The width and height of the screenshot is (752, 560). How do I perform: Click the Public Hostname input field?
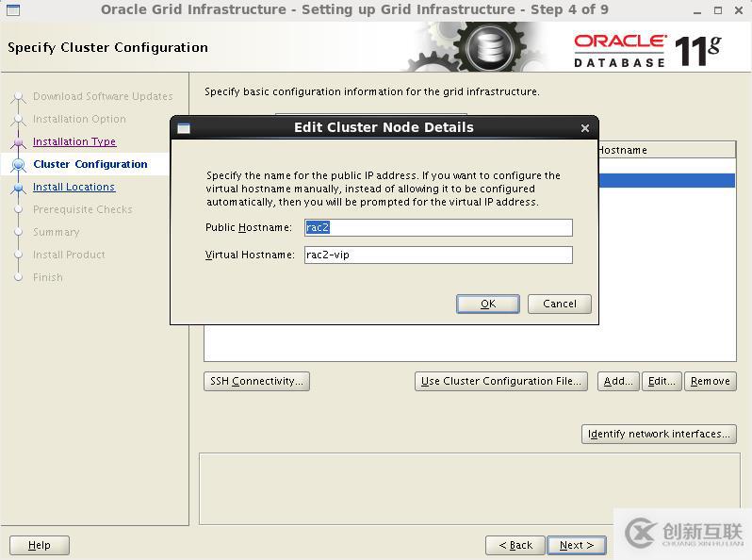(438, 227)
